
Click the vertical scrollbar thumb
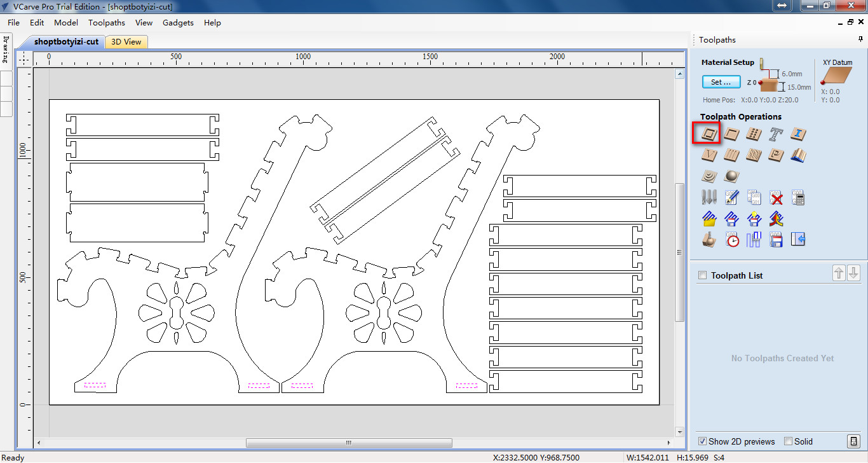click(679, 252)
